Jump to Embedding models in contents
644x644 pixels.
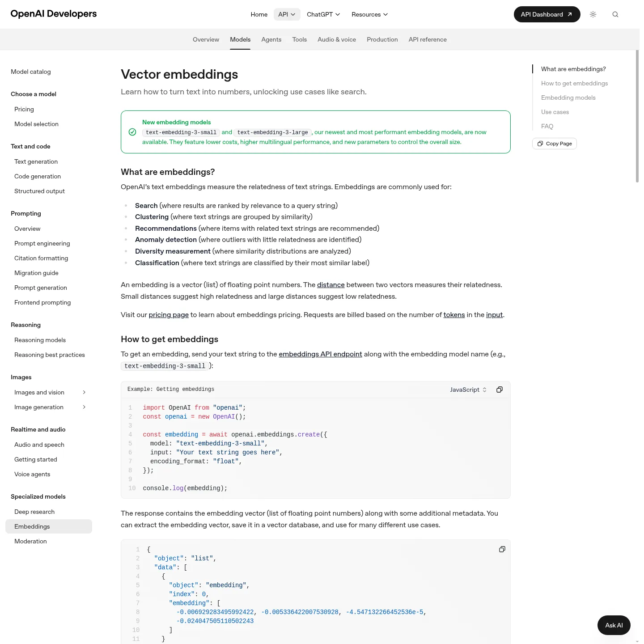568,97
